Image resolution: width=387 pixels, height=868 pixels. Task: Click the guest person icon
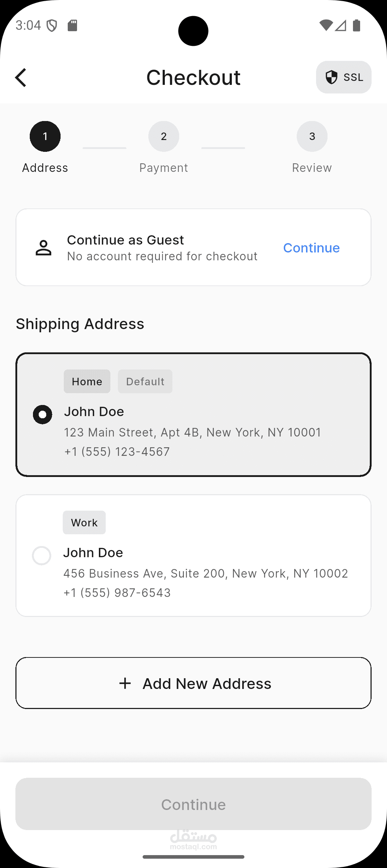[43, 248]
